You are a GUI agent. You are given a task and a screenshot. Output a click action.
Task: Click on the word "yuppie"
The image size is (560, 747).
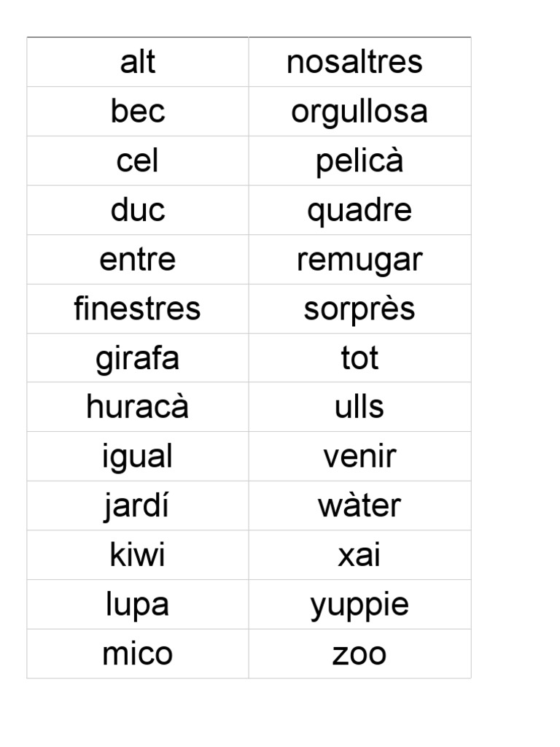pyautogui.click(x=359, y=605)
